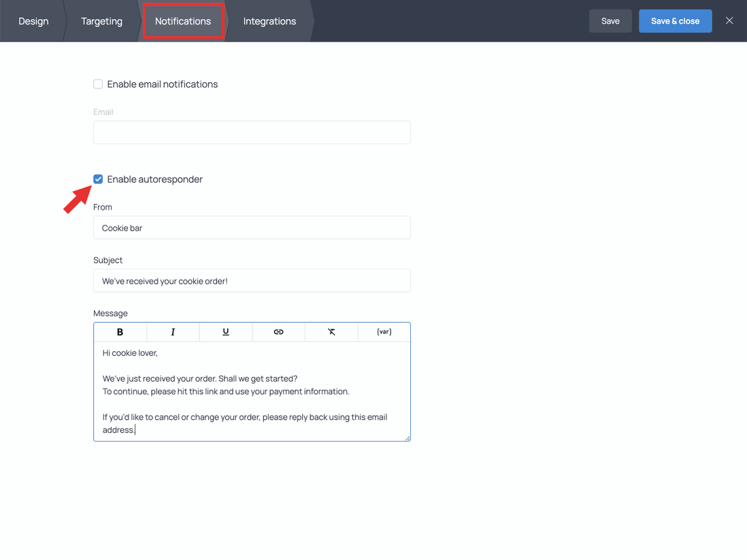The image size is (747, 560).
Task: Click inside the empty Email field
Action: point(252,132)
